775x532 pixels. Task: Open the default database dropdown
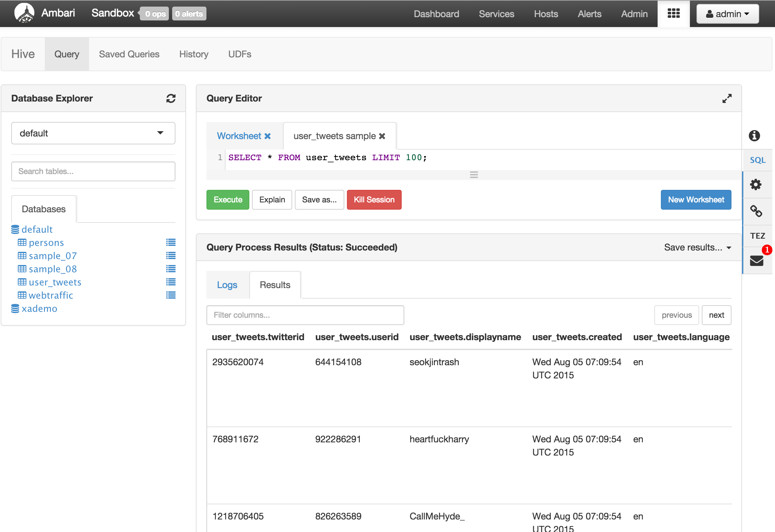(x=93, y=133)
